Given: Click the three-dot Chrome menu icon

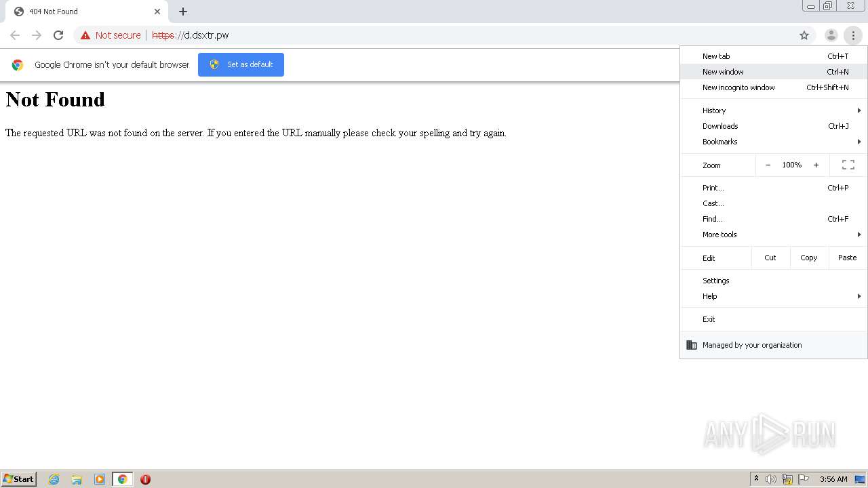Looking at the screenshot, I should (853, 35).
